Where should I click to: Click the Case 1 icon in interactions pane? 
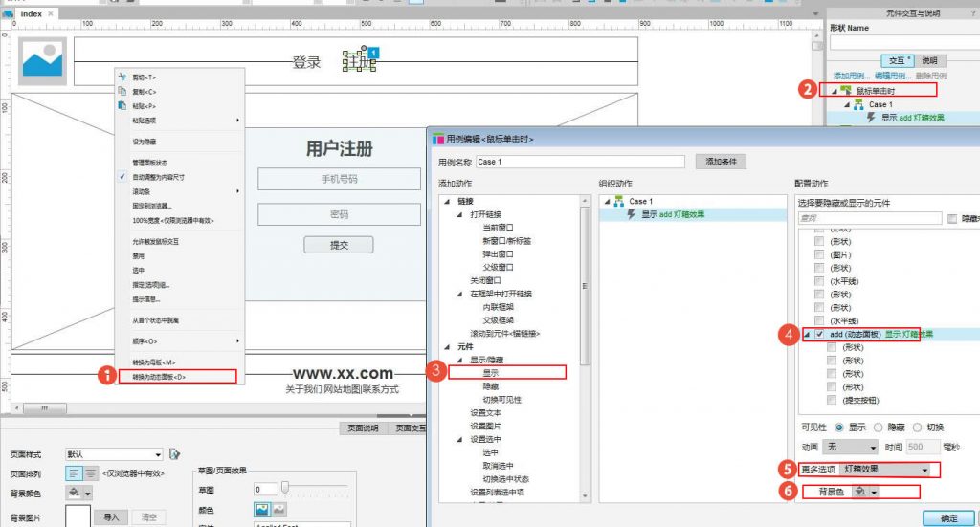point(858,104)
